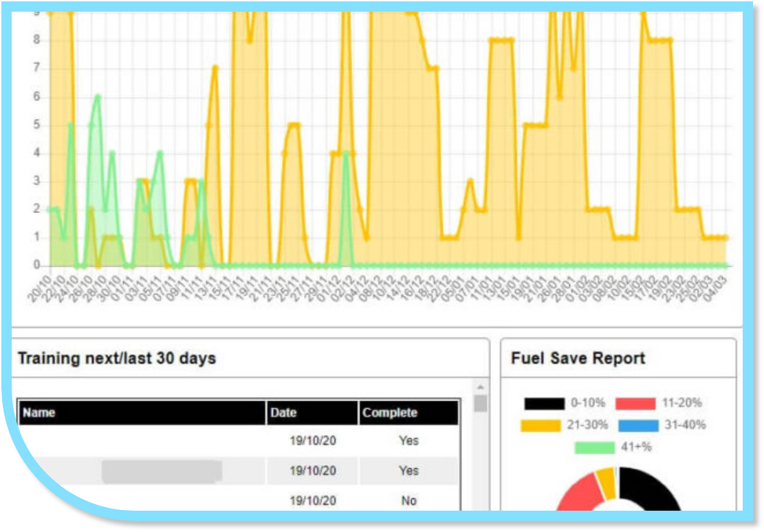The height and width of the screenshot is (532, 764).
Task: Click the "04/03" date label on the chart axis
Action: 716,289
